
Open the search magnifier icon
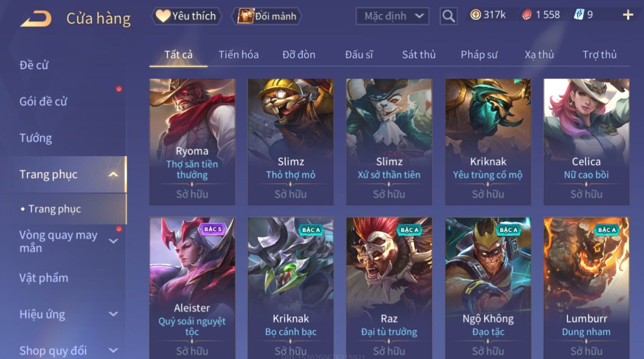(448, 17)
